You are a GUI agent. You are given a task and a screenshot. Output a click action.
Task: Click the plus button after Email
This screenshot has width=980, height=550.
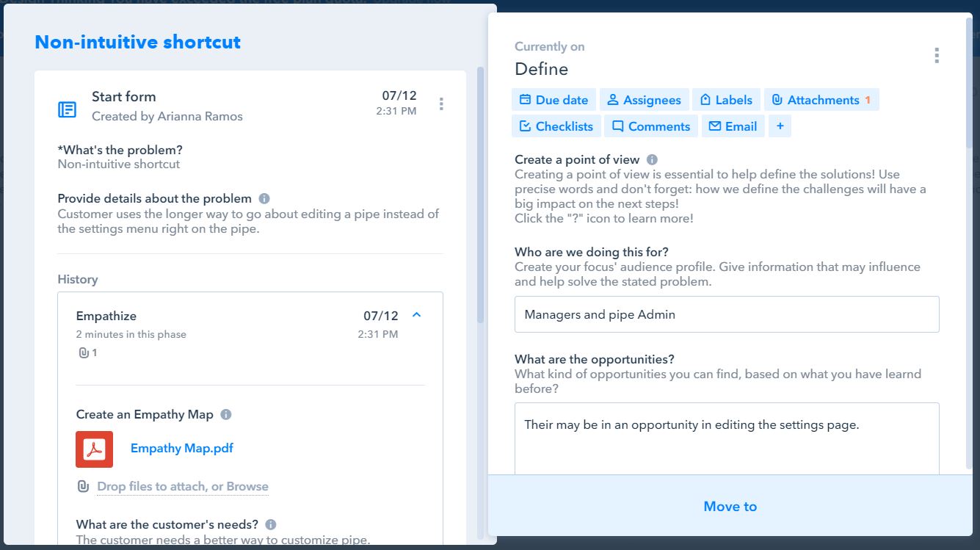(780, 126)
